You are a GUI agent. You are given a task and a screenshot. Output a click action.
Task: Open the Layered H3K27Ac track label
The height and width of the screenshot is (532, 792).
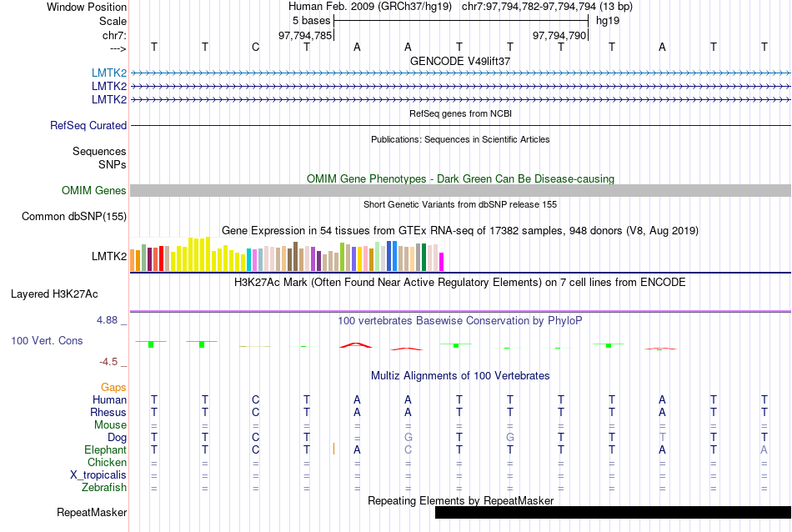[x=54, y=294]
